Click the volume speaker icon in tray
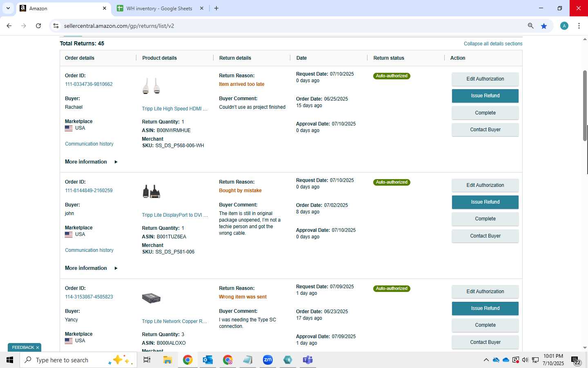Screen dimensions: 588x368 click(x=525, y=360)
